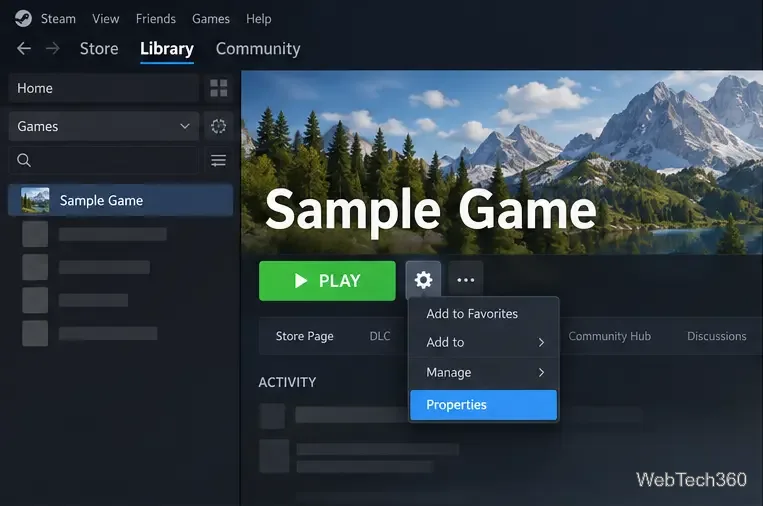Viewport: 763px width, 506px height.
Task: Switch to grid collections view icon
Action: tap(218, 88)
